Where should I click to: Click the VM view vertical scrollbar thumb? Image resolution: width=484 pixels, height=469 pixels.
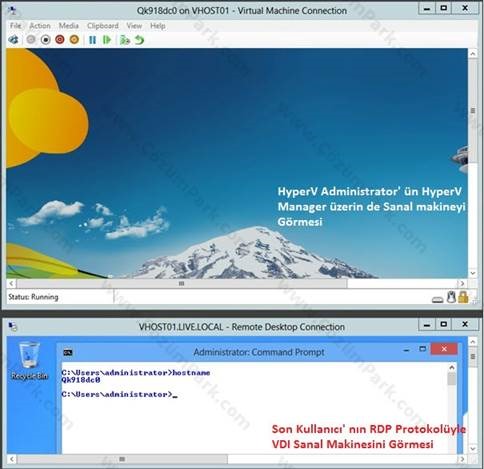473,110
